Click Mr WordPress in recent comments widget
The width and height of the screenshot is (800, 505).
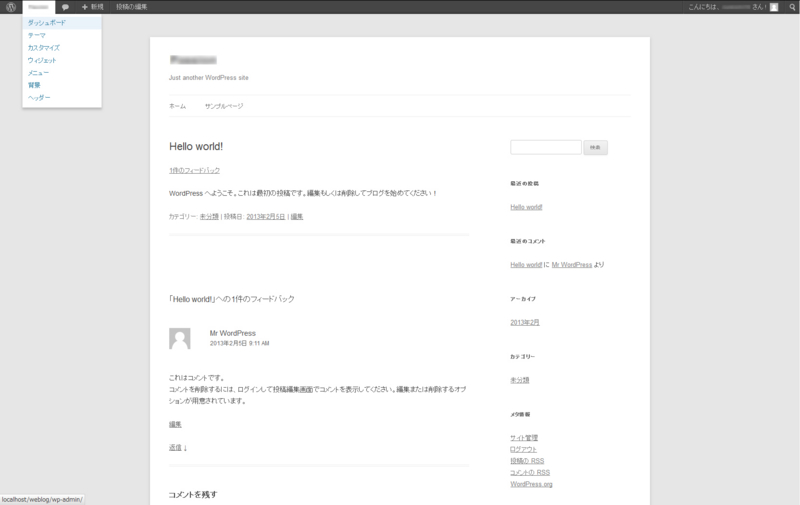pos(572,265)
